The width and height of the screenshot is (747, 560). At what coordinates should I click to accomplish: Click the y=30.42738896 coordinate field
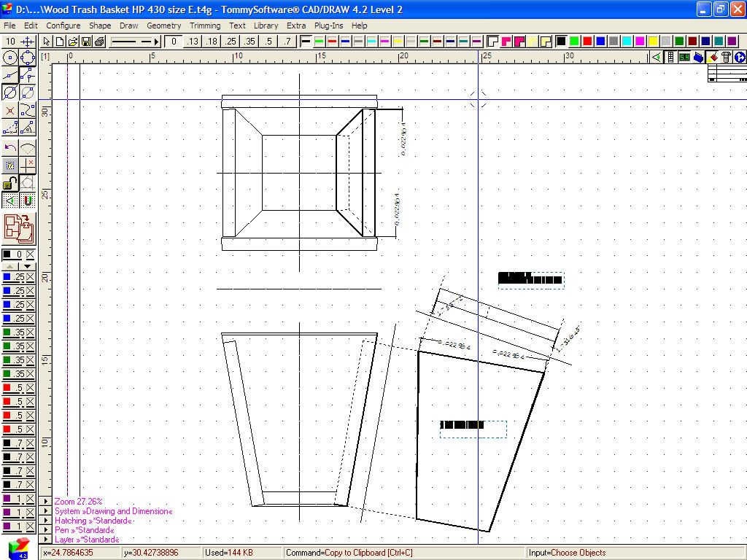click(x=161, y=553)
